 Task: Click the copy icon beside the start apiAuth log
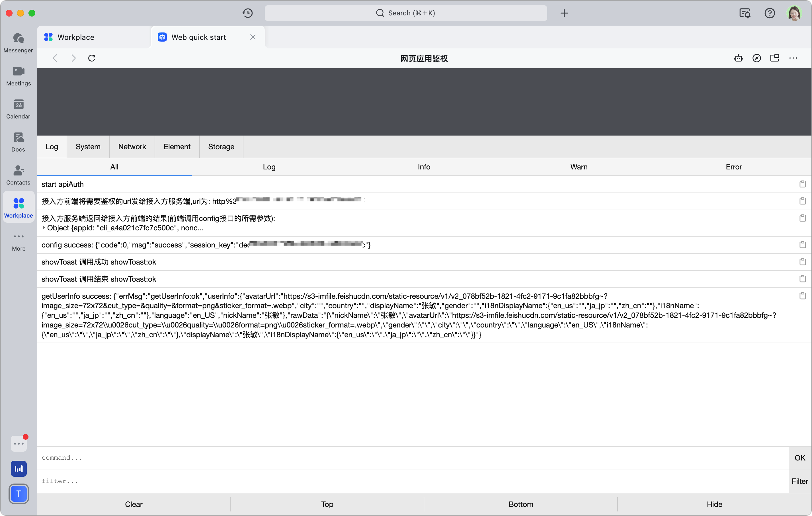coord(803,184)
